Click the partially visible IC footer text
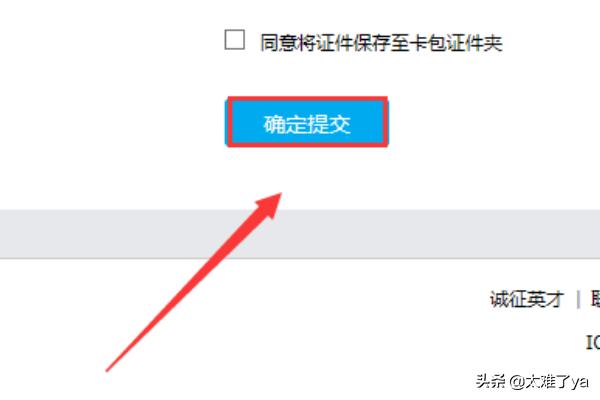 (x=593, y=342)
